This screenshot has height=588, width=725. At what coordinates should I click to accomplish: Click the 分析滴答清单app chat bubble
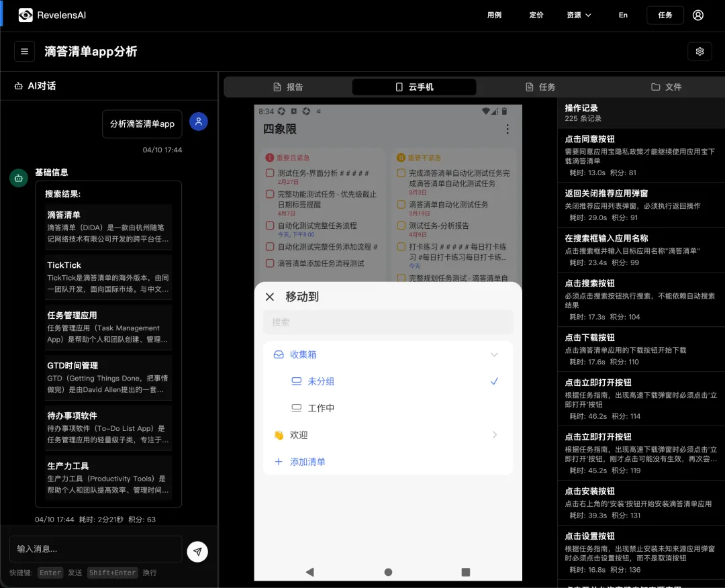coord(142,124)
